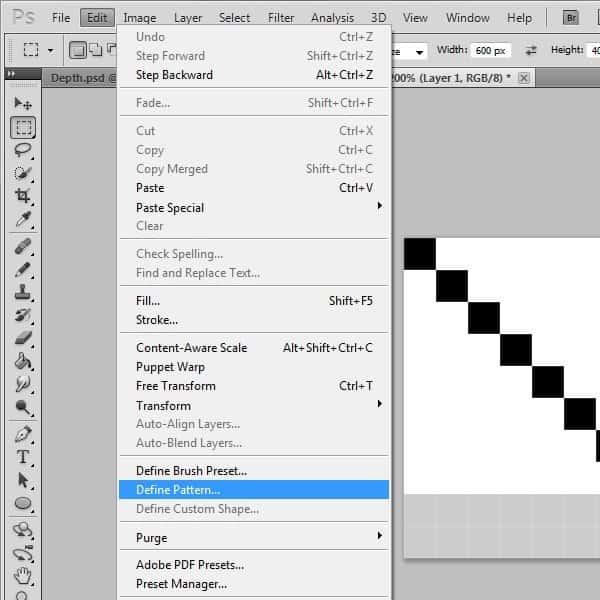Viewport: 600px width, 600px height.
Task: Choose Step Backward
Action: point(254,75)
